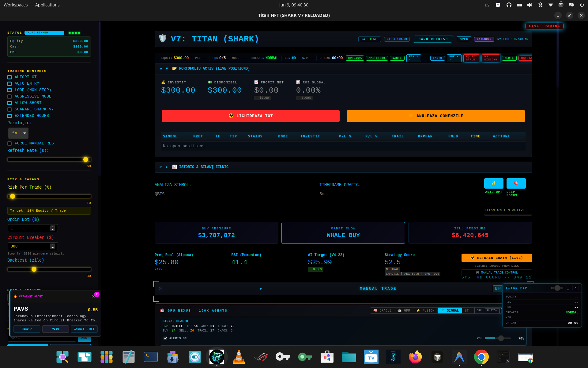Click the volume icon in top bar
Screen dimensions: 588x368
pyautogui.click(x=530, y=5)
